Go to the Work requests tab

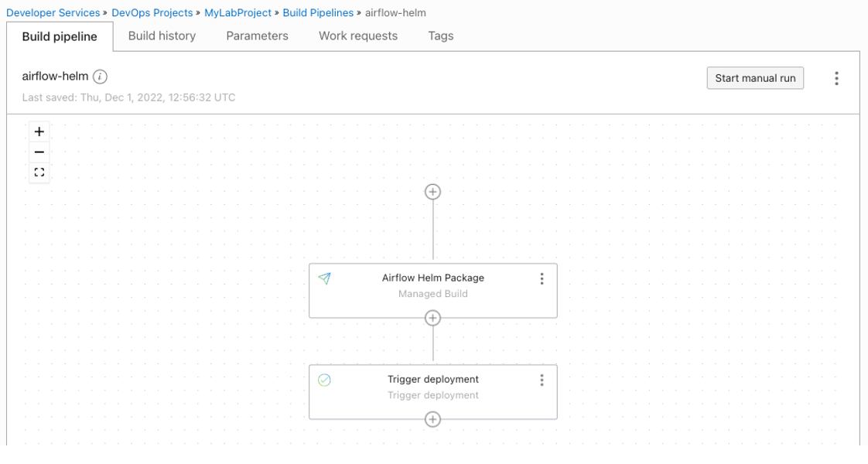(x=358, y=36)
